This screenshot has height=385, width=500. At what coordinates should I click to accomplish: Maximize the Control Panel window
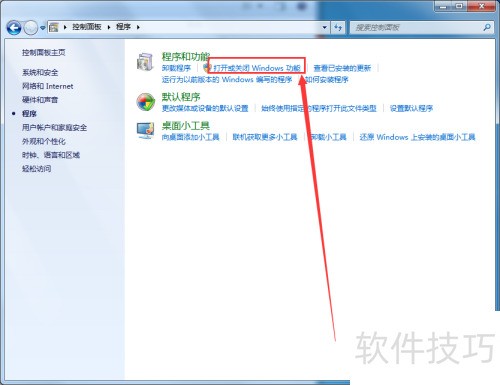coord(460,6)
